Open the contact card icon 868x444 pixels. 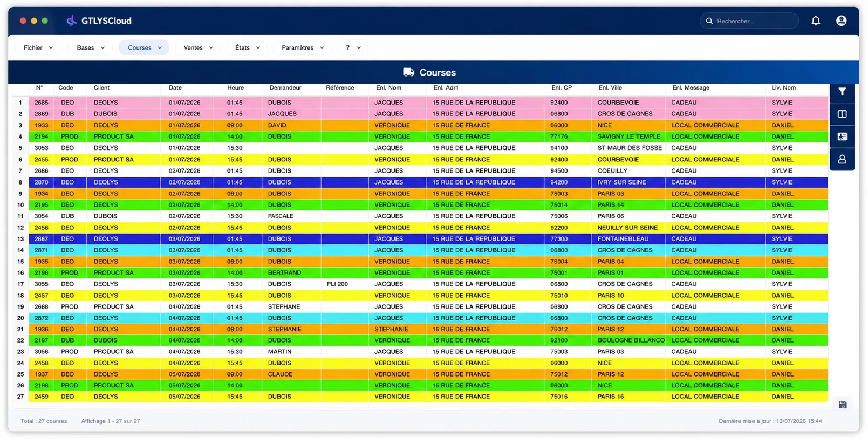coord(842,137)
